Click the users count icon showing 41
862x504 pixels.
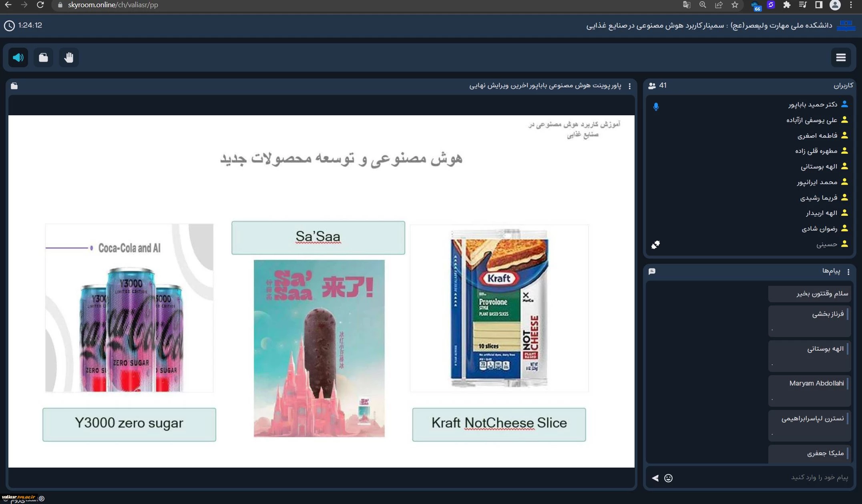652,86
